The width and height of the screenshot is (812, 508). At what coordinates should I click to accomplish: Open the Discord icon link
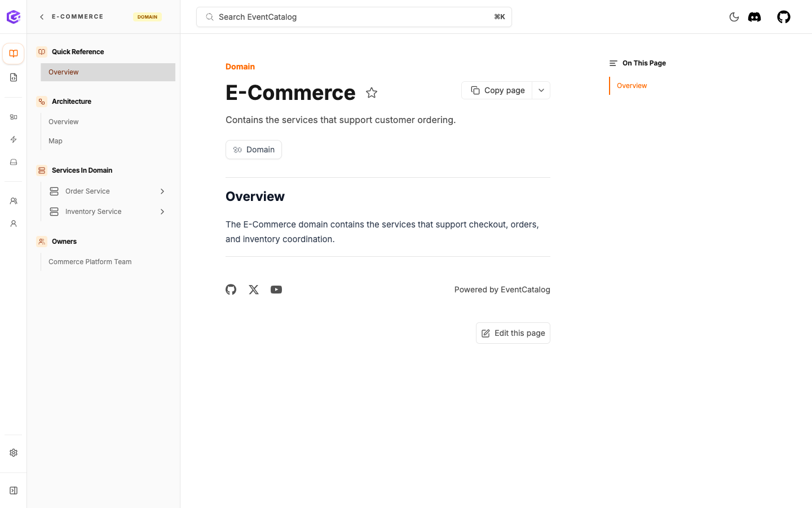(x=754, y=17)
